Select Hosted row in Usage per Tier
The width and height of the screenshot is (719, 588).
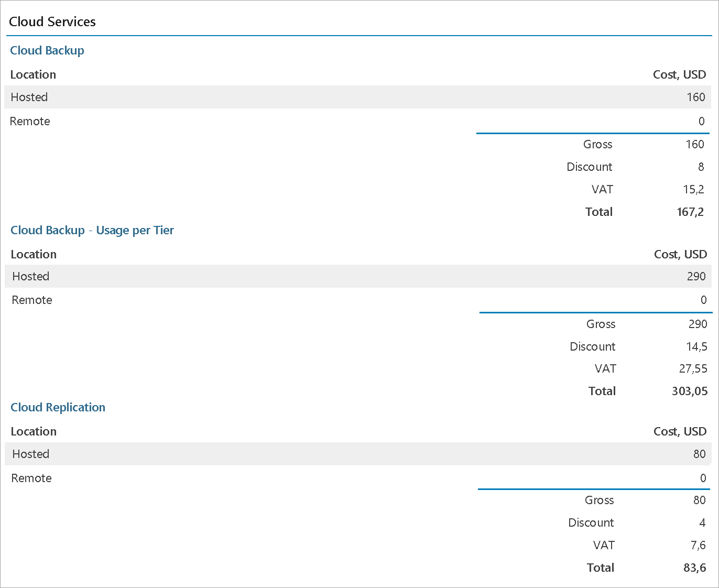click(31, 276)
